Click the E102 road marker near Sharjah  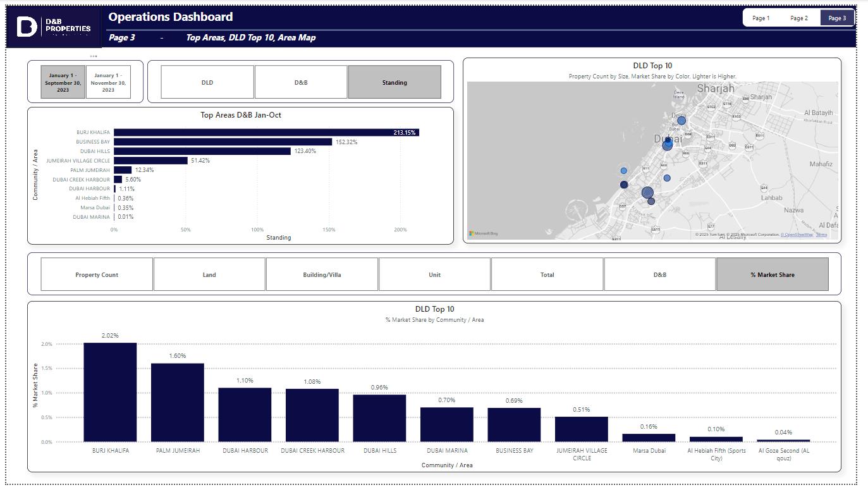(737, 117)
